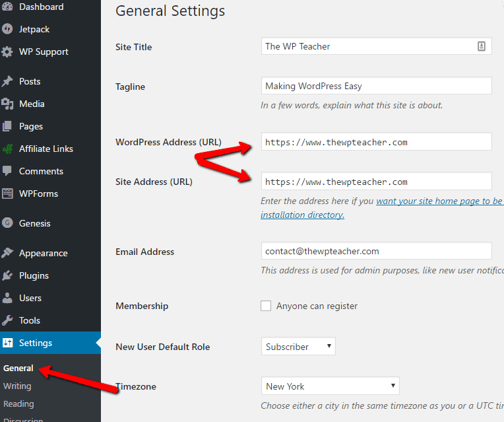Viewport: 504px width, 422px height.
Task: Click the password manager icon in Site Title field
Action: (x=482, y=46)
